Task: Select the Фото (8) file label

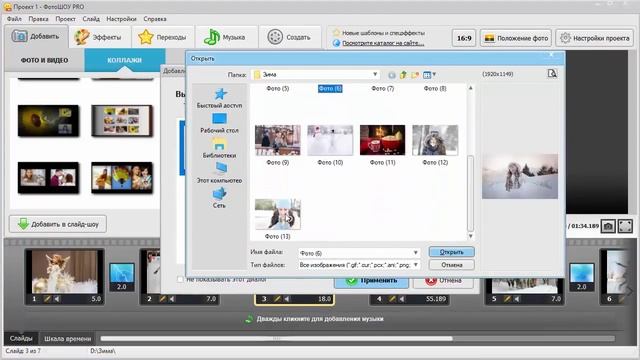Action: click(x=435, y=89)
